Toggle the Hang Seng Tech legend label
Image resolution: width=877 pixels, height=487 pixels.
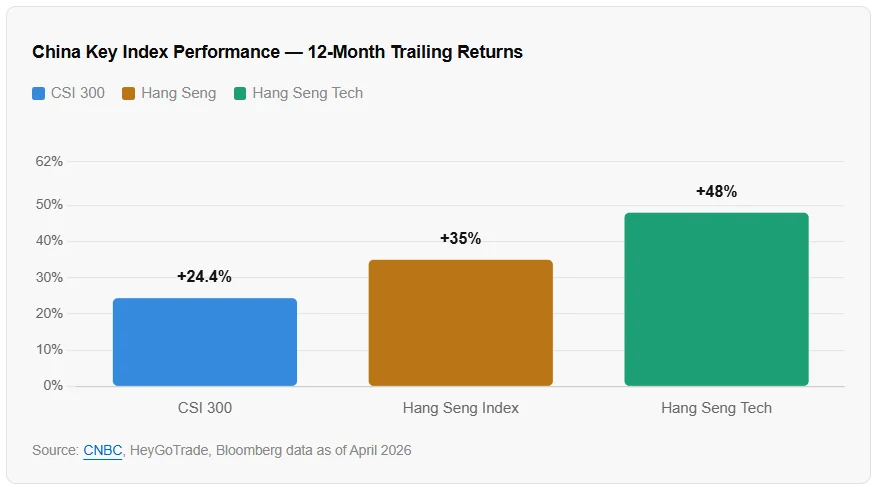pos(307,93)
